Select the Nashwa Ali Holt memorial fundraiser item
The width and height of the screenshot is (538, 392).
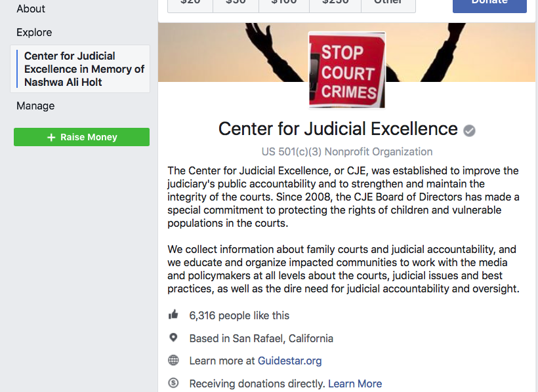[x=83, y=69]
